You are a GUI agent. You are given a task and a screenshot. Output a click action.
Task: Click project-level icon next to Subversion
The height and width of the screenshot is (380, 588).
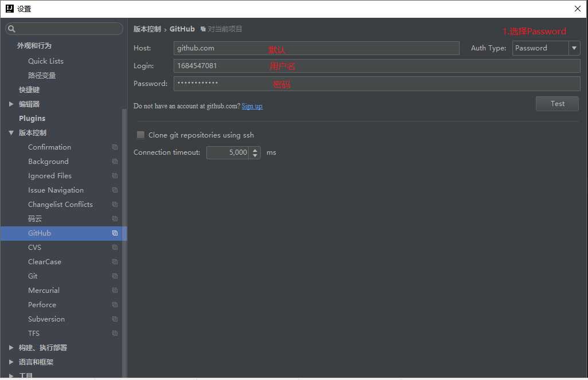coord(115,319)
